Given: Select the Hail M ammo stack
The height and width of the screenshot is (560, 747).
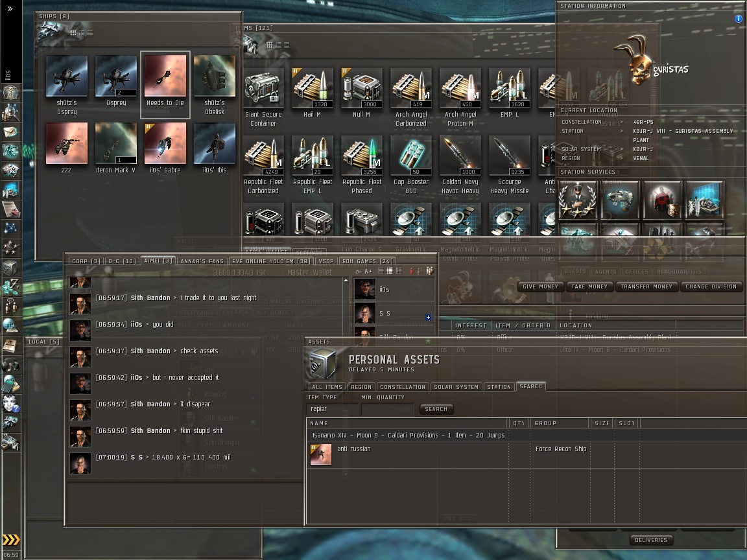Looking at the screenshot, I should click(x=312, y=94).
